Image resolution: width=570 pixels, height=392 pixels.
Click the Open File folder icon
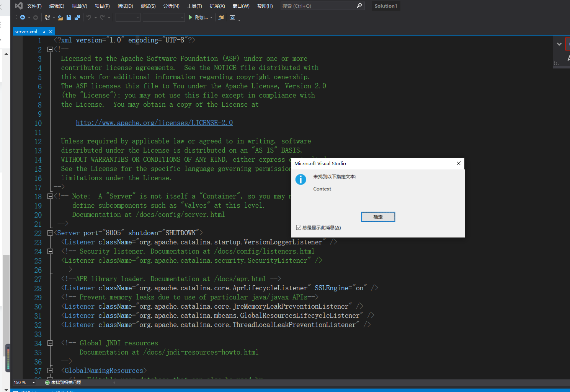click(60, 17)
